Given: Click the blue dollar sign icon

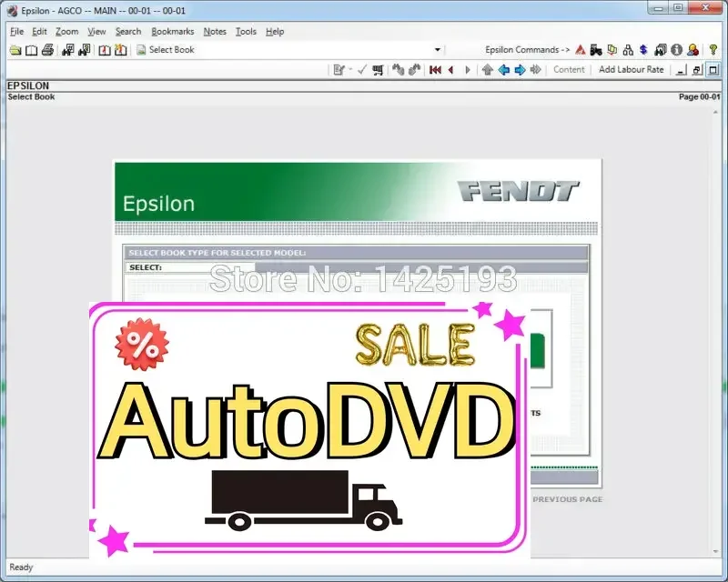Looking at the screenshot, I should [x=643, y=50].
